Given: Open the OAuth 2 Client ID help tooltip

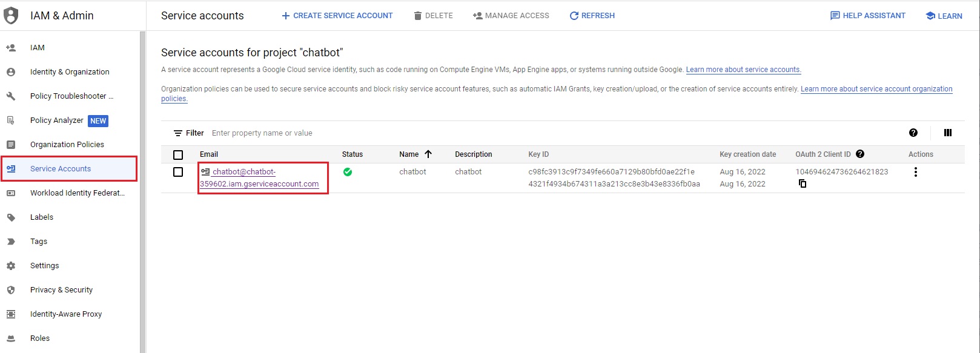Looking at the screenshot, I should (860, 154).
